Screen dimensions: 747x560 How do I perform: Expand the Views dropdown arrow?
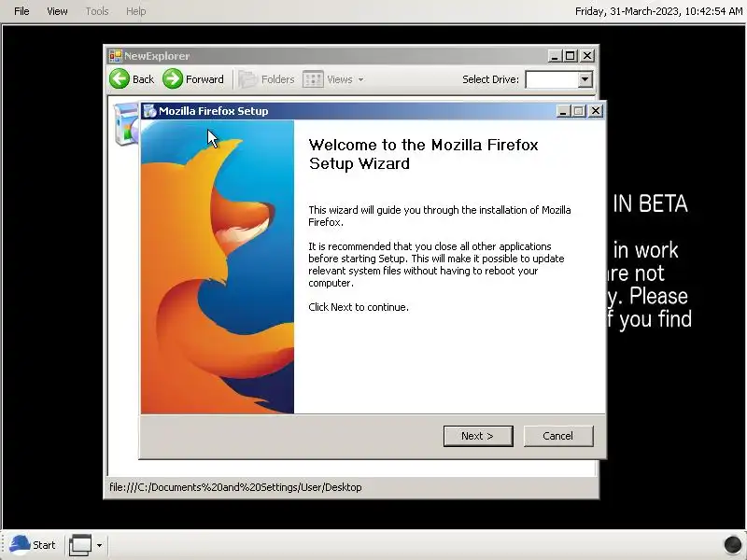click(x=360, y=80)
